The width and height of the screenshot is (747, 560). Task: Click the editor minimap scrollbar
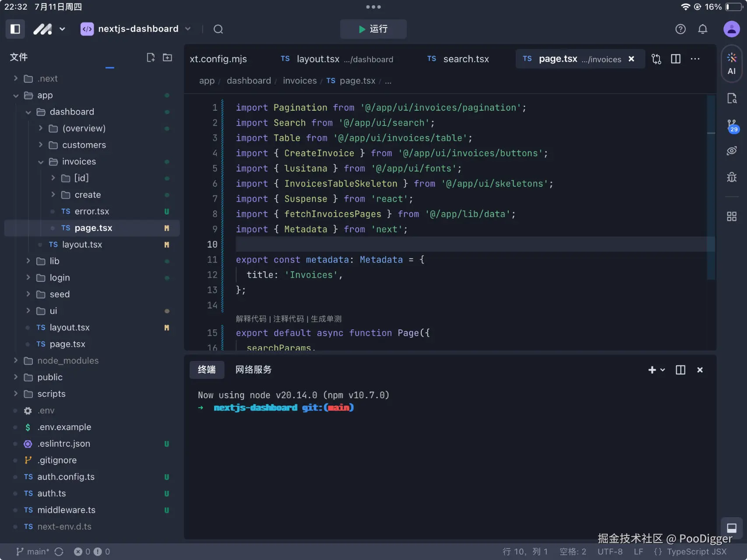coord(711,188)
